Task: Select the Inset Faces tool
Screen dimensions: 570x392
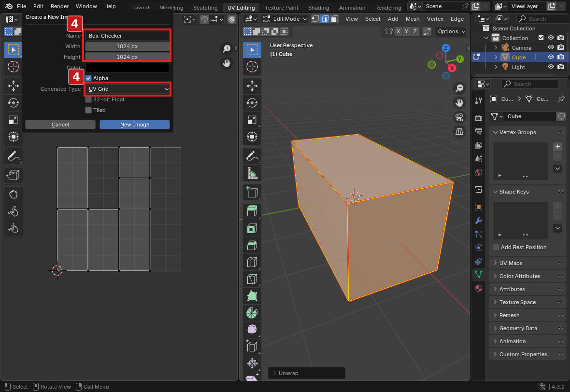Action: click(252, 228)
